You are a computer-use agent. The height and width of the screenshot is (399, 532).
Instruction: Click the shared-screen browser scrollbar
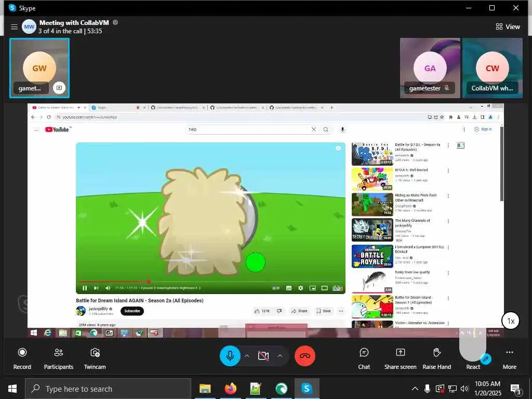501,165
